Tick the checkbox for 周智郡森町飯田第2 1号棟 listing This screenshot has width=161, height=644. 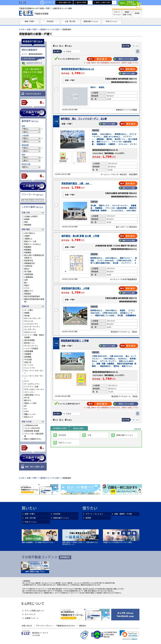56,310
